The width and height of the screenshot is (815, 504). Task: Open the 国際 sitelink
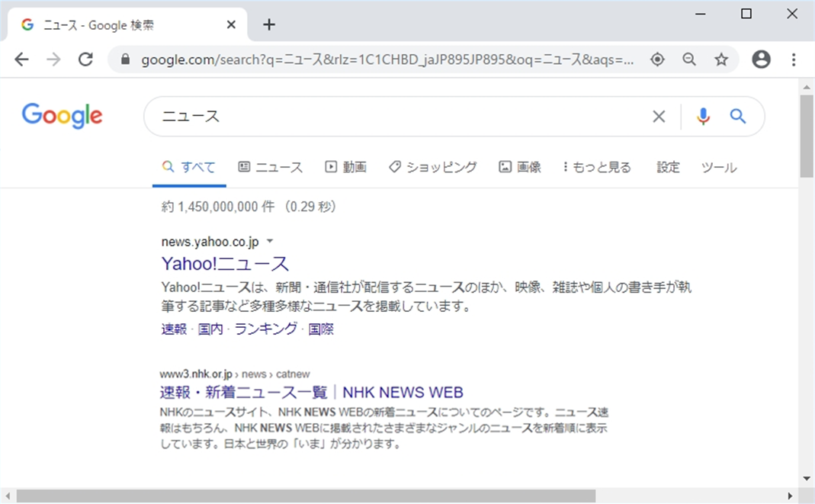pyautogui.click(x=321, y=329)
